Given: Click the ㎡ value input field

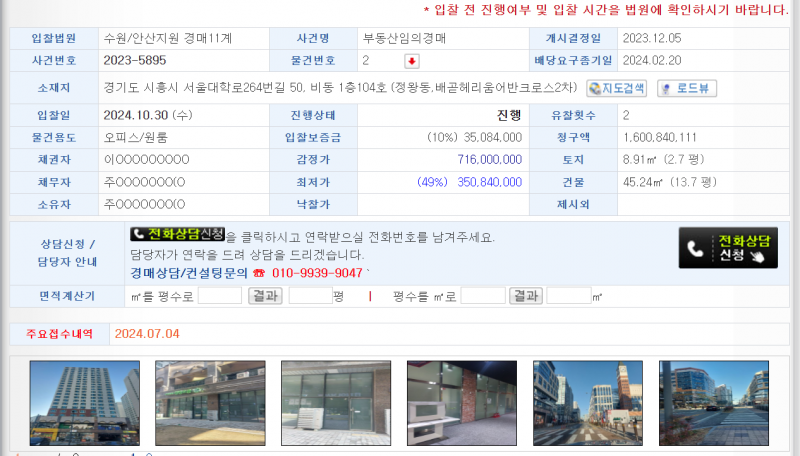Looking at the screenshot, I should click(x=220, y=296).
